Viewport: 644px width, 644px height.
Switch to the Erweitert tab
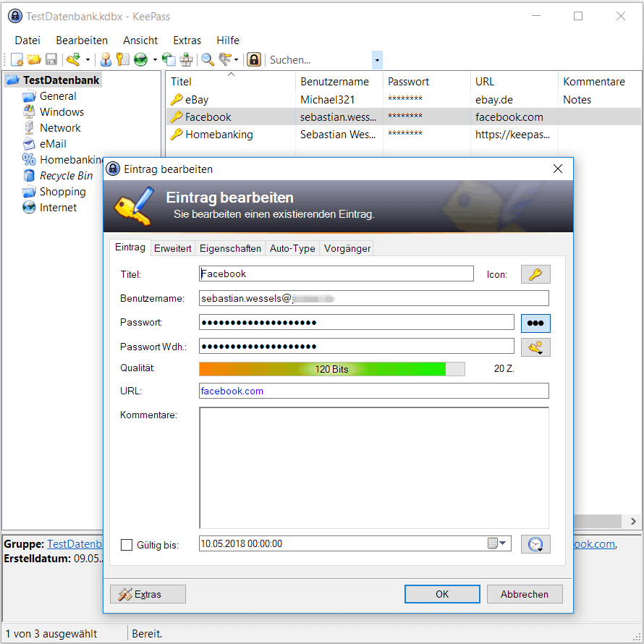pyautogui.click(x=172, y=248)
